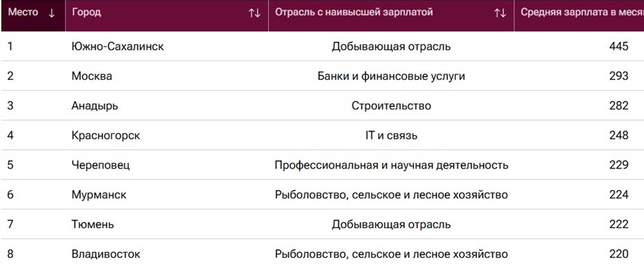Click the sort arrows in Город header
Viewport: 644px width, 267px height.
tap(254, 12)
